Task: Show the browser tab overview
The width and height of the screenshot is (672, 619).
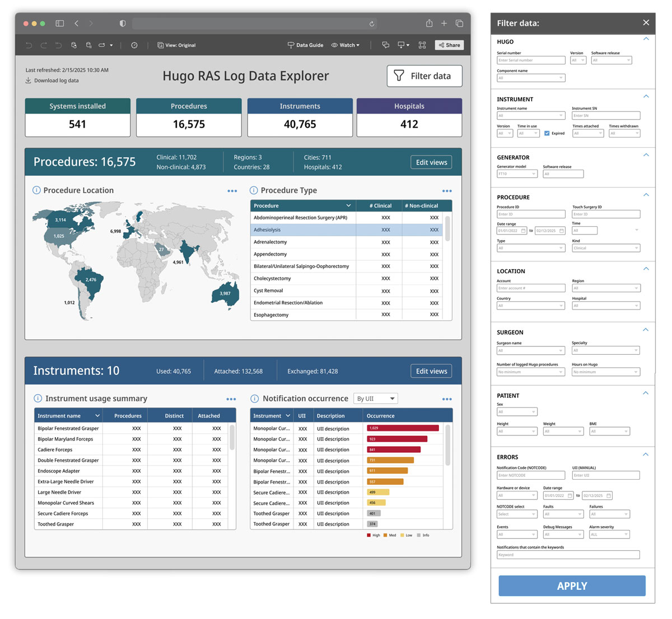Action: (459, 24)
